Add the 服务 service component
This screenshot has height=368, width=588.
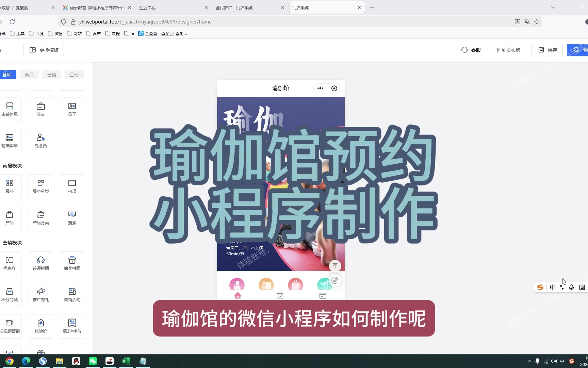pyautogui.click(x=10, y=186)
